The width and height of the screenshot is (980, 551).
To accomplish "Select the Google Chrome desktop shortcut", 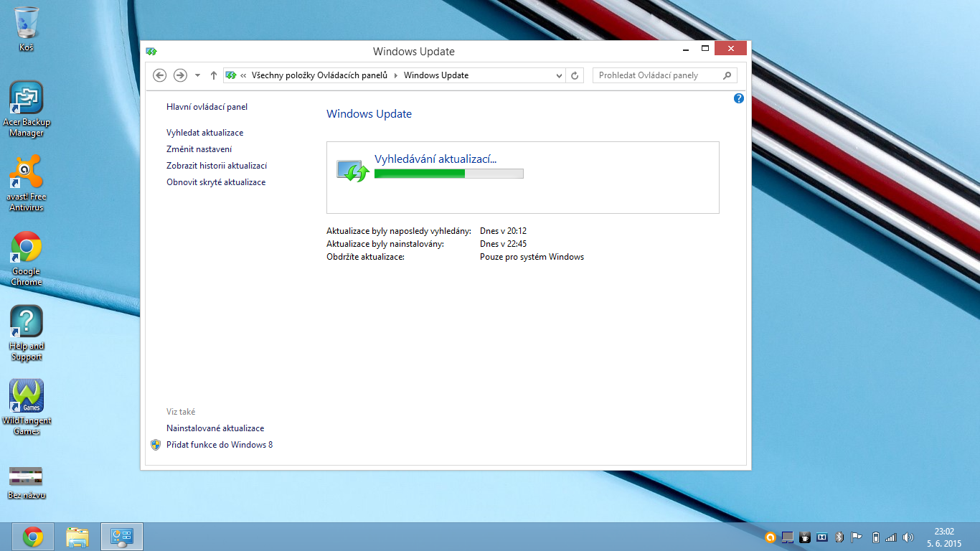I will (x=27, y=258).
